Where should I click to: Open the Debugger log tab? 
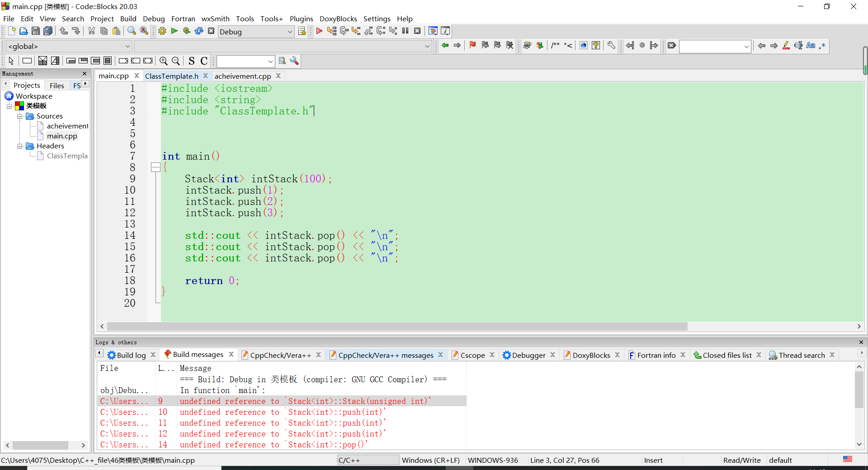coord(528,355)
